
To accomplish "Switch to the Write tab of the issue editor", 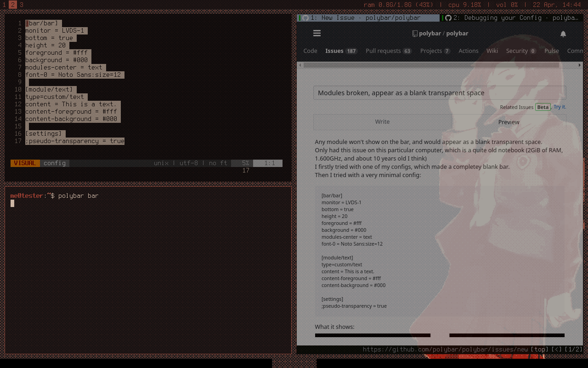I will (382, 122).
